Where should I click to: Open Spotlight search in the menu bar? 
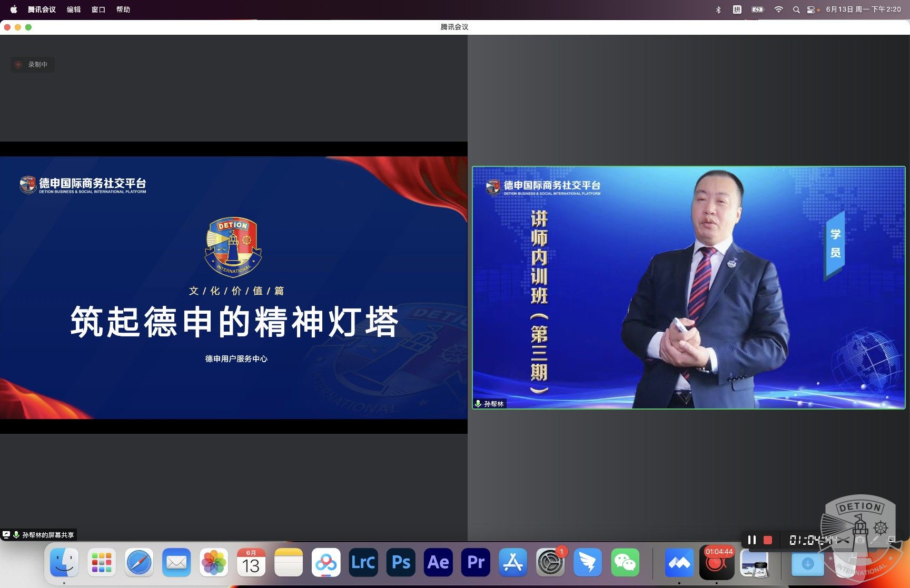tap(796, 9)
